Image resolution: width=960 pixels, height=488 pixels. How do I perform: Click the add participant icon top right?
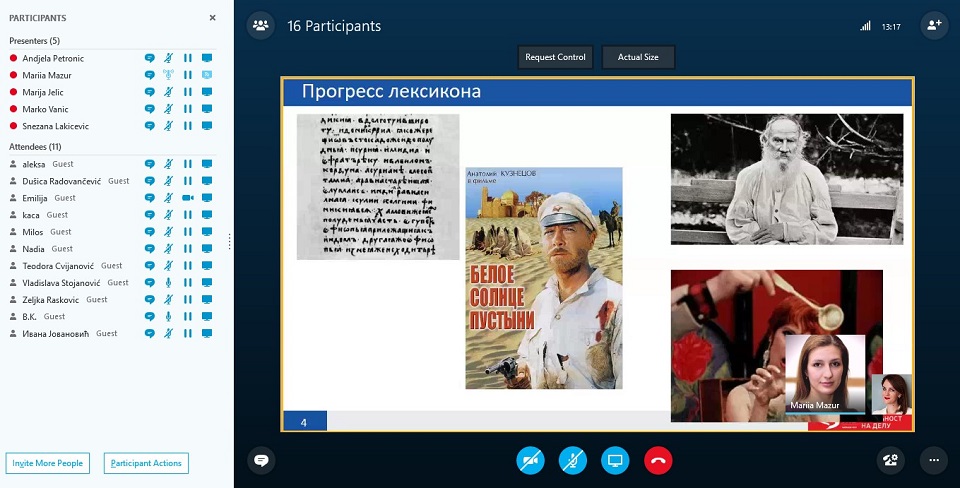click(x=934, y=26)
